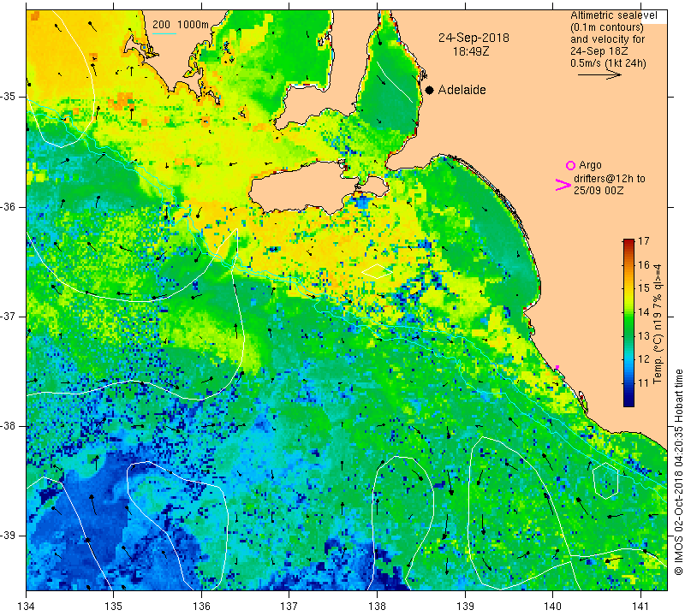
Task: Click the 11 value on the temperature scale
Action: [644, 383]
